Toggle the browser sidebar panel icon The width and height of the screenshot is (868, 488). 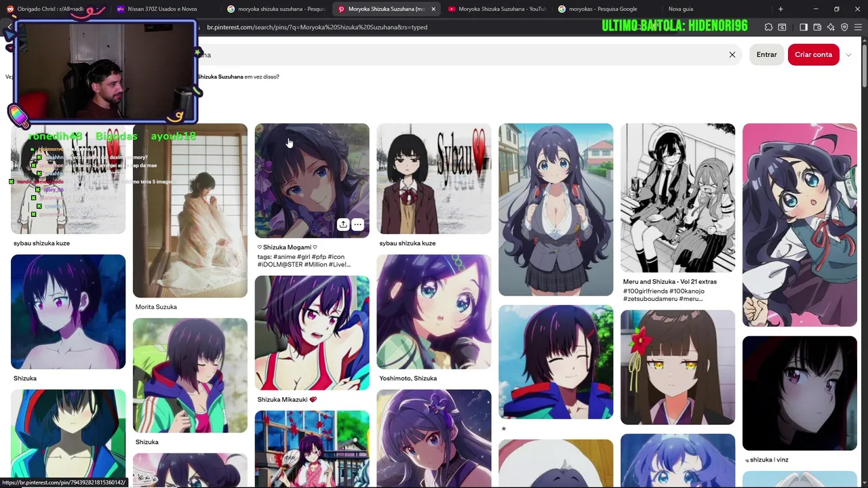point(804,27)
